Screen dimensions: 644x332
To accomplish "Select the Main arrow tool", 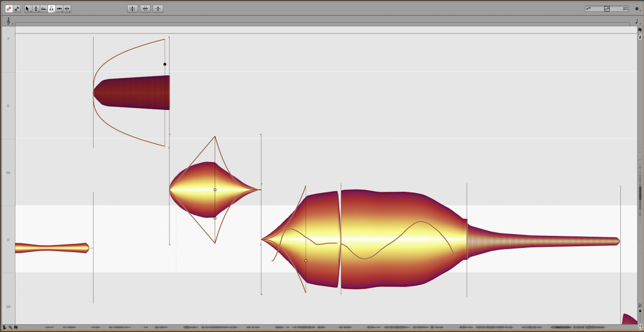I will tap(28, 8).
